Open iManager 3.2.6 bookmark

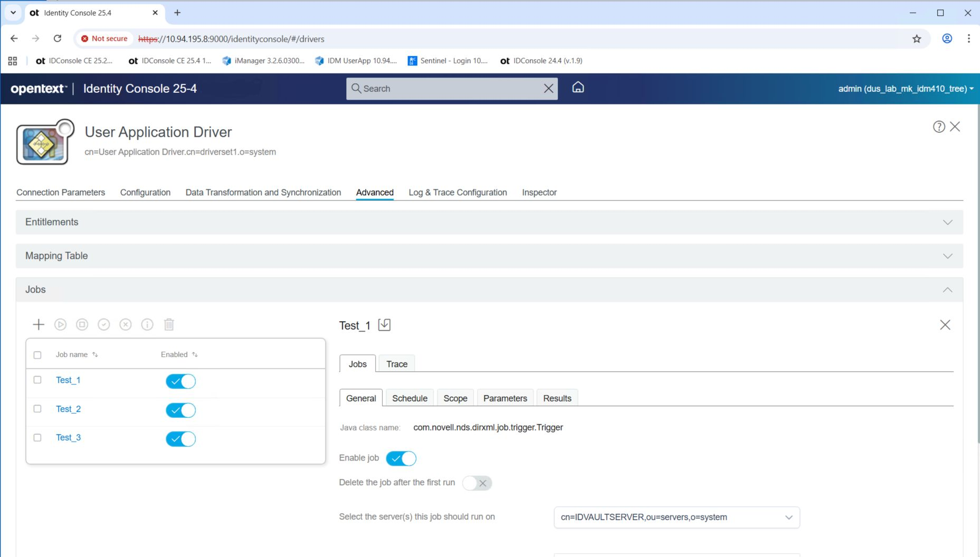pyautogui.click(x=263, y=61)
